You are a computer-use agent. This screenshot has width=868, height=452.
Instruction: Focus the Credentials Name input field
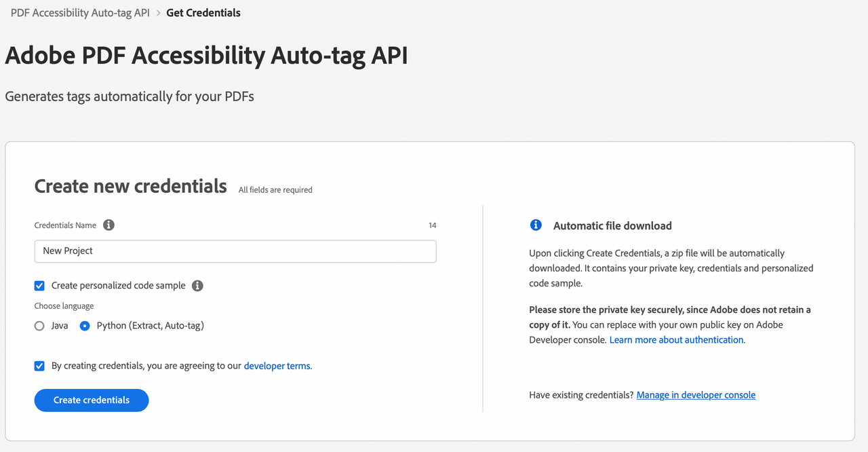(x=235, y=251)
